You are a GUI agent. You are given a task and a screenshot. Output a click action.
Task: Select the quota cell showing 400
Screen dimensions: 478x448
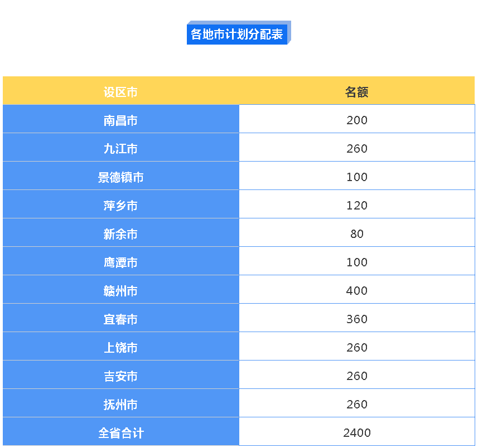pyautogui.click(x=356, y=291)
